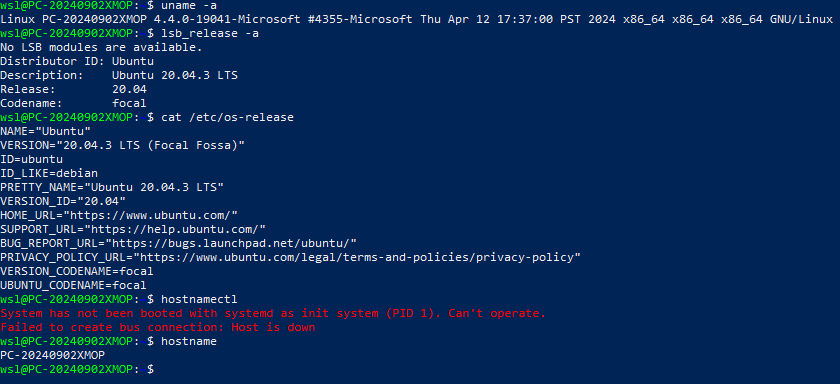Click the 'Failed to create bus connection' line

(158, 327)
